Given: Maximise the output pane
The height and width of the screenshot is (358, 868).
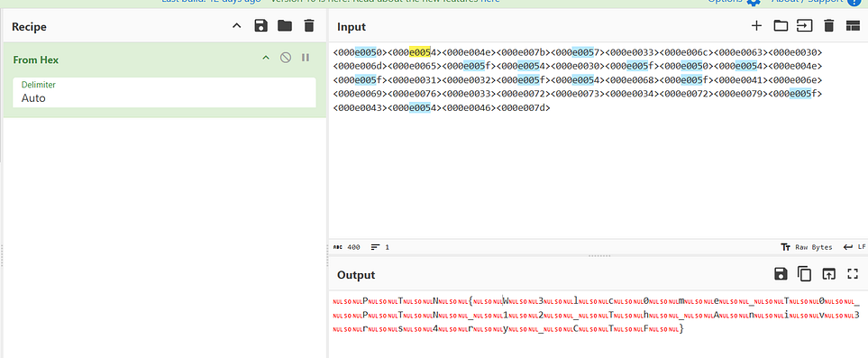Looking at the screenshot, I should pos(853,274).
